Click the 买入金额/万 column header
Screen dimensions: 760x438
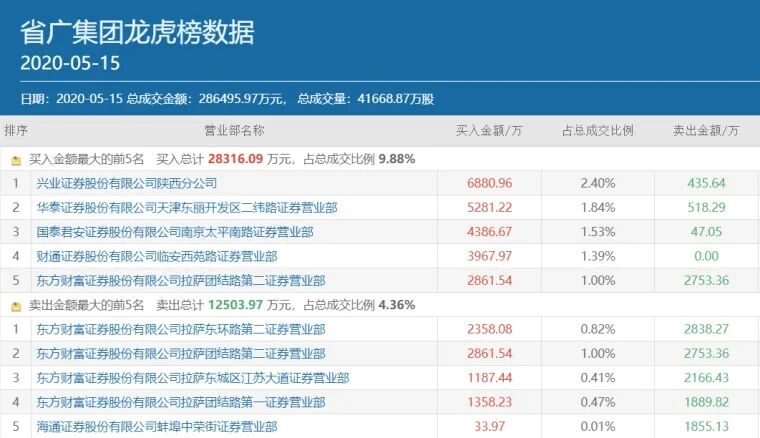pos(489,130)
